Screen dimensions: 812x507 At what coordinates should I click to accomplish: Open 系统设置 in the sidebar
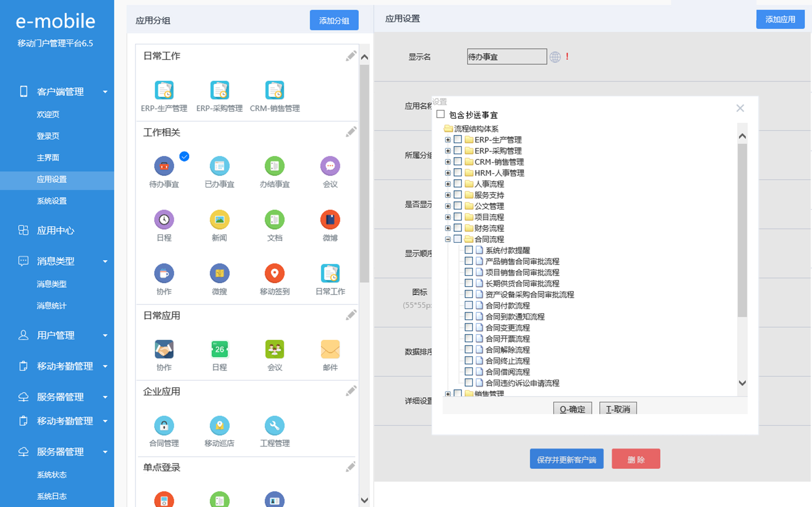[52, 201]
